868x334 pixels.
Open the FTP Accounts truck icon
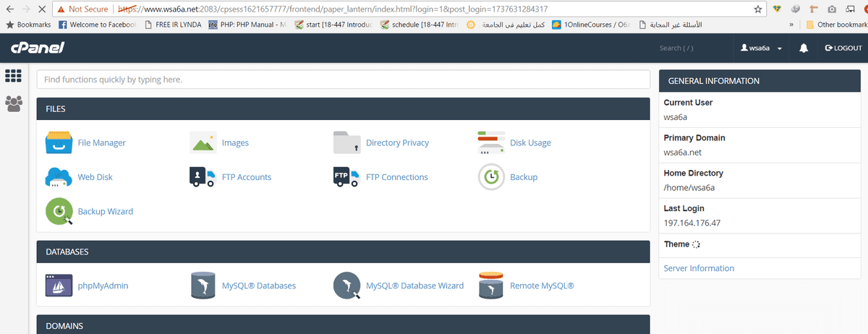click(203, 176)
